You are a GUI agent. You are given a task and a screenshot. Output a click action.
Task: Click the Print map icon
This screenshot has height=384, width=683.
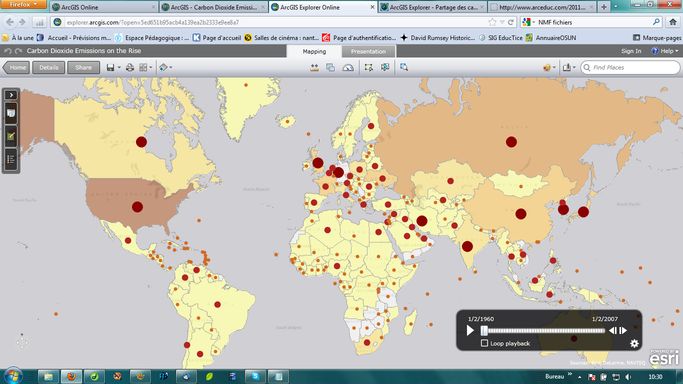(x=130, y=67)
